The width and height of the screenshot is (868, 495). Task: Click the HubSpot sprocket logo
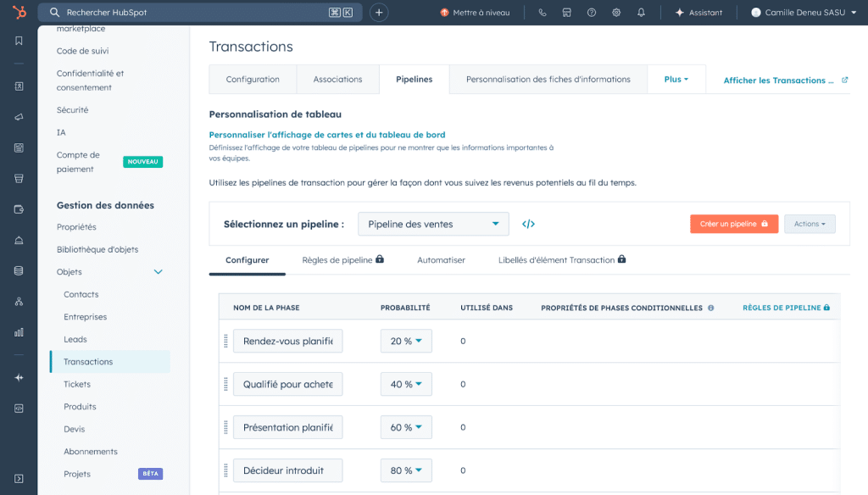click(19, 12)
